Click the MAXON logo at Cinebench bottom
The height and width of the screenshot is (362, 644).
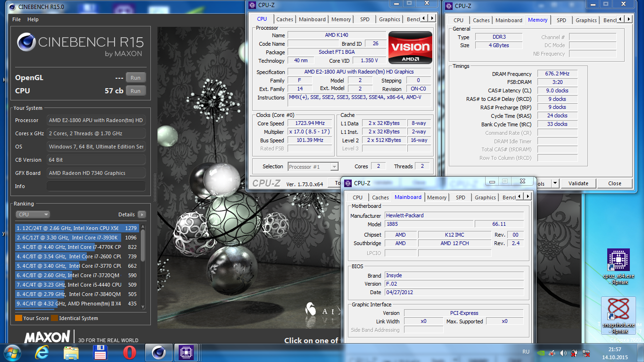point(47,337)
